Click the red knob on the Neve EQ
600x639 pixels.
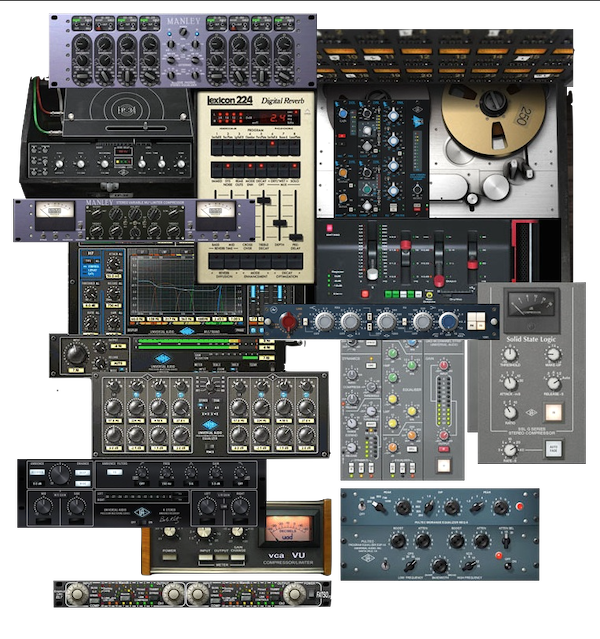(288, 322)
